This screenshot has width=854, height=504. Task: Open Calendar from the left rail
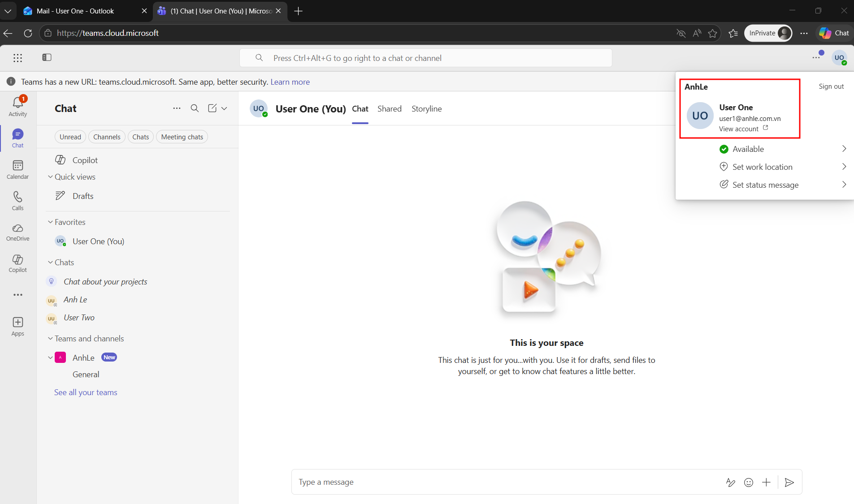18,170
